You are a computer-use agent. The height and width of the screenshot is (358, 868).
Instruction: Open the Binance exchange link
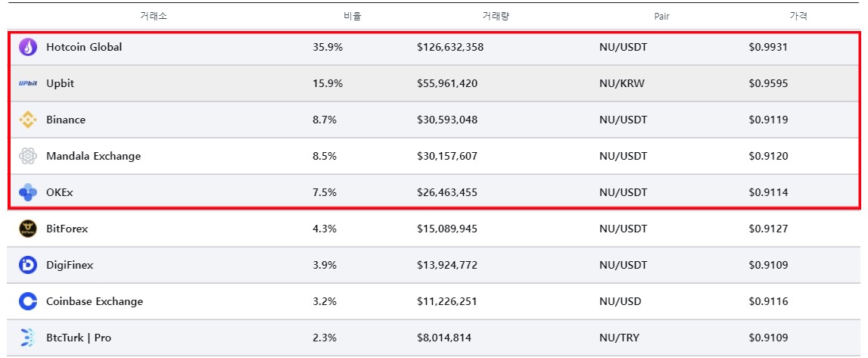pyautogui.click(x=66, y=120)
